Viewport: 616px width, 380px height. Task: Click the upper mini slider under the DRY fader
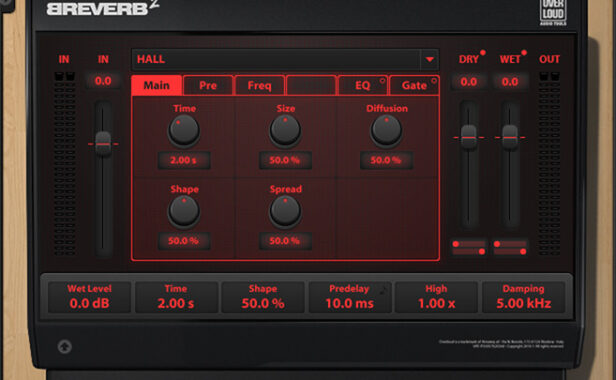[469, 244]
